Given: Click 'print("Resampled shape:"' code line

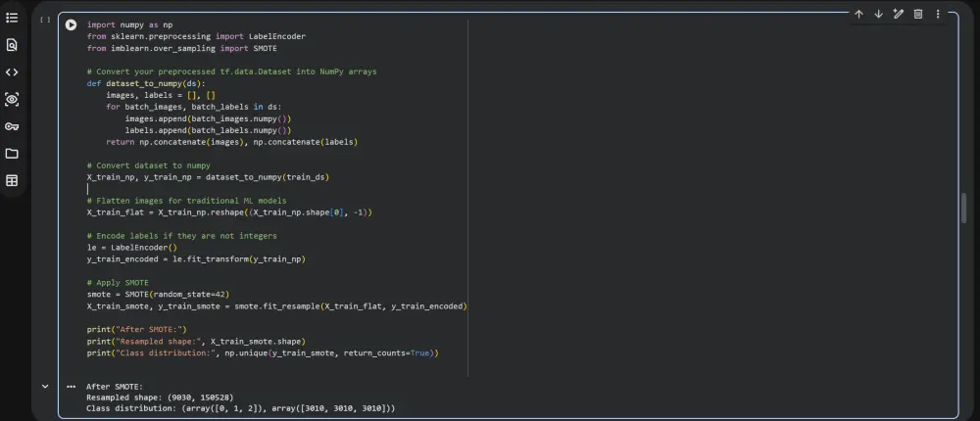Looking at the screenshot, I should coord(196,341).
